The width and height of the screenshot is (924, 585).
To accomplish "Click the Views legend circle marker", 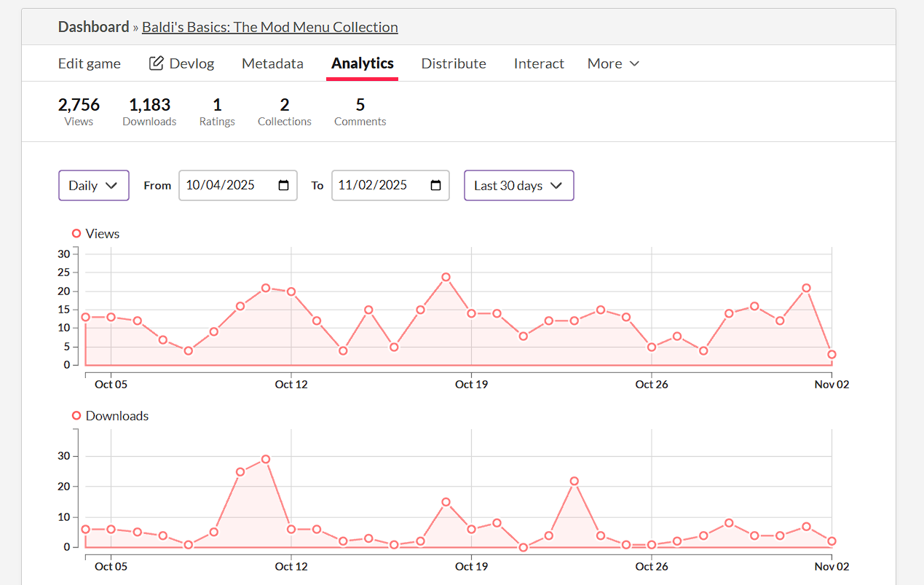I will pos(76,233).
